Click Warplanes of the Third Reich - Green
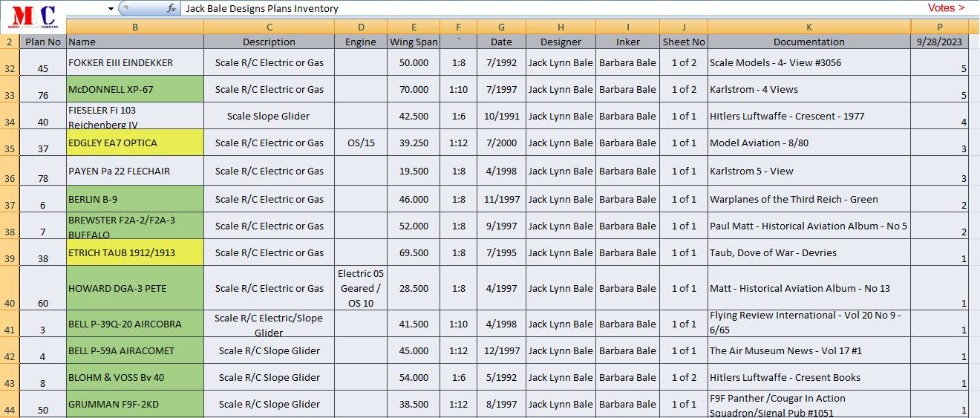This screenshot has width=980, height=418. 809,199
